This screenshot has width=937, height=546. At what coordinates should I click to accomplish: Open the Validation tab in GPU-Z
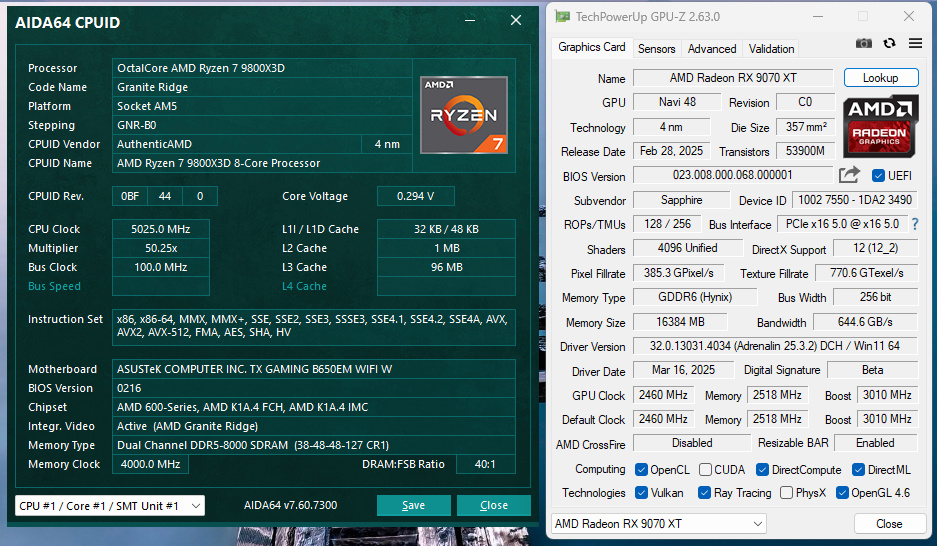771,49
